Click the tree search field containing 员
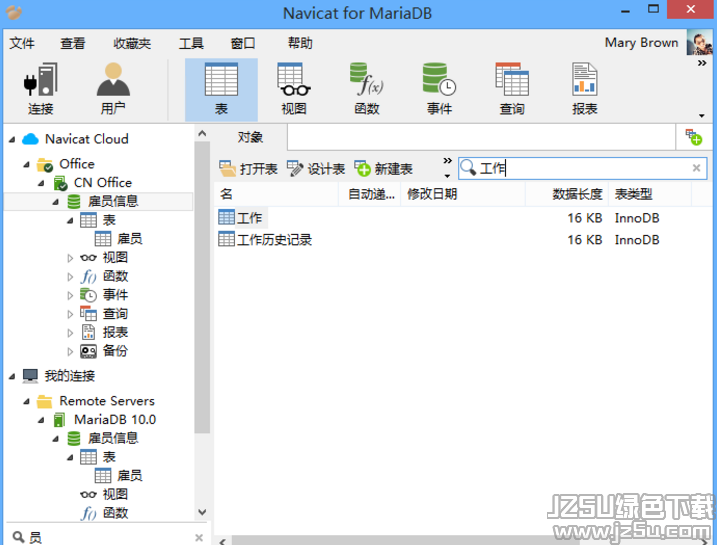The width and height of the screenshot is (717, 545). pos(107,537)
